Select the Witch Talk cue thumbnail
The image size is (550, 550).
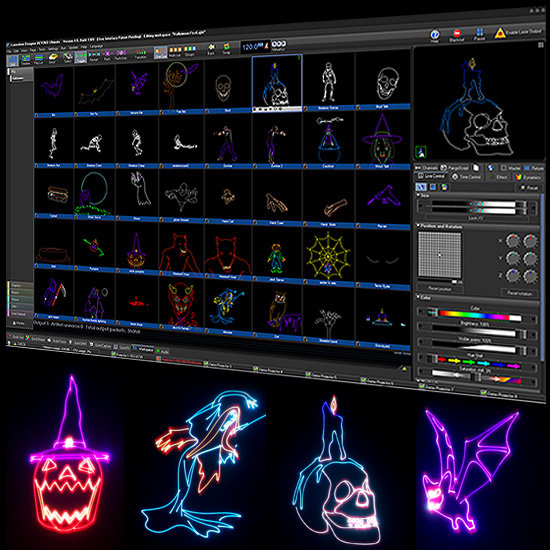(382, 139)
